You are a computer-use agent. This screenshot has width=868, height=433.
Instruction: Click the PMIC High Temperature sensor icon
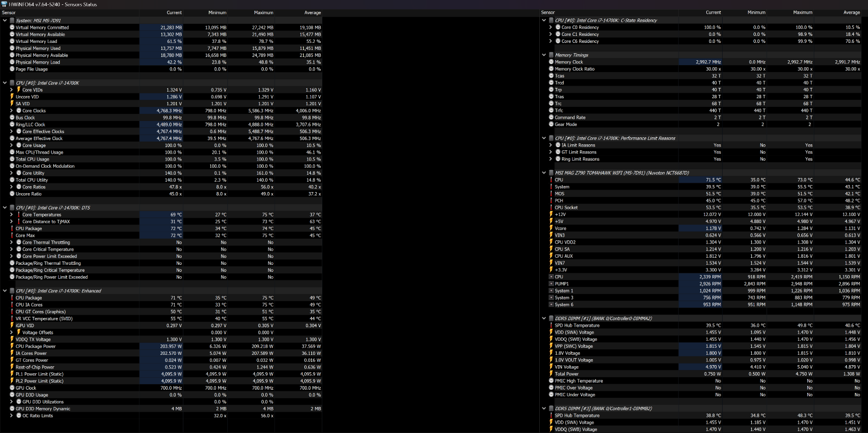coord(551,381)
